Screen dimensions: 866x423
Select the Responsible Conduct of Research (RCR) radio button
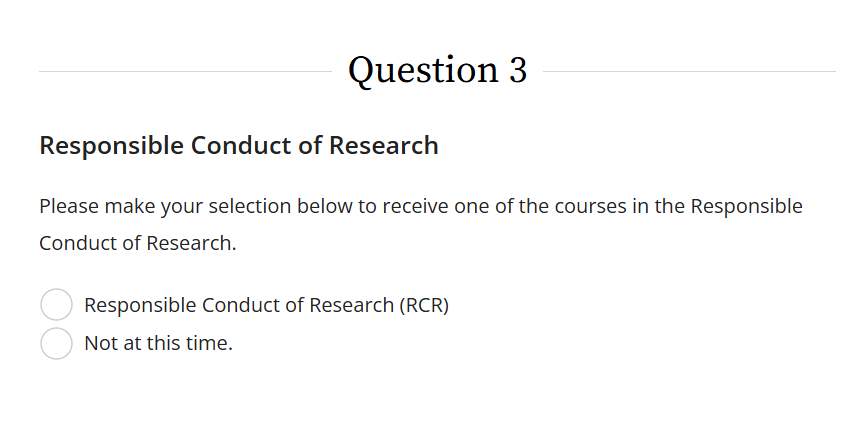tap(56, 306)
